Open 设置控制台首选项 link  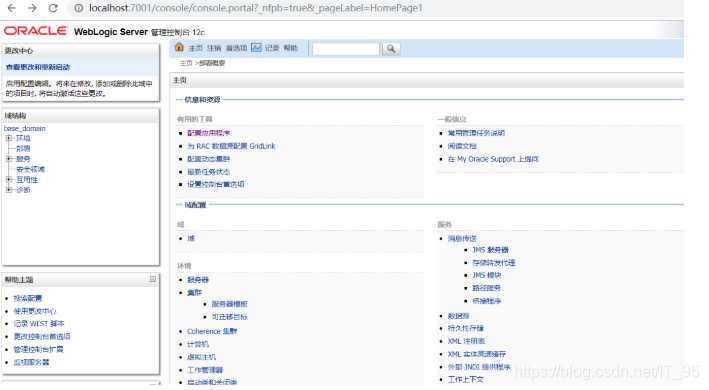point(216,184)
